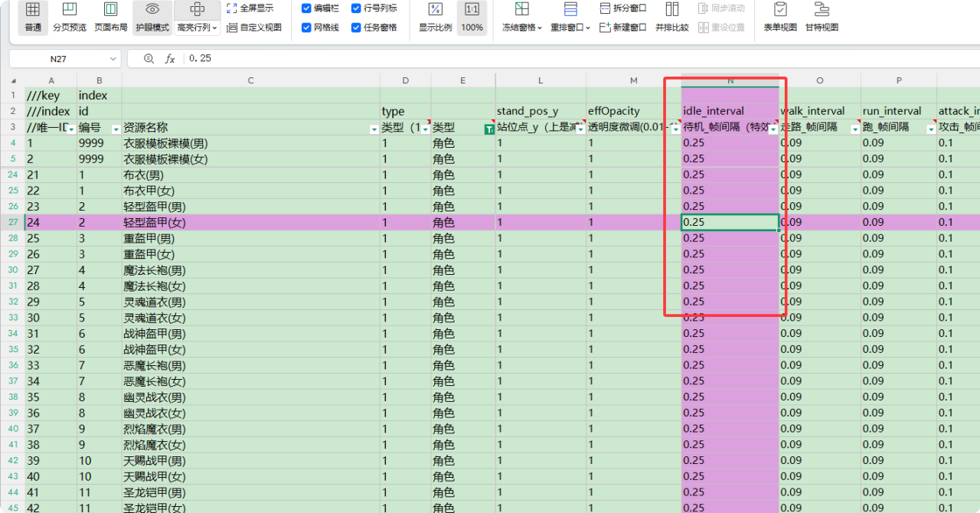
Task: Click the idle_interval header cell
Action: point(730,111)
